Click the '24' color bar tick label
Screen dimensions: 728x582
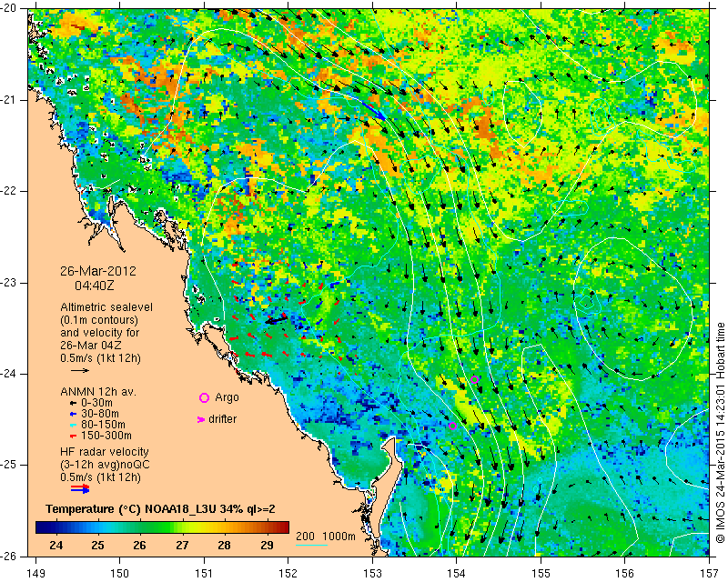pos(56,545)
